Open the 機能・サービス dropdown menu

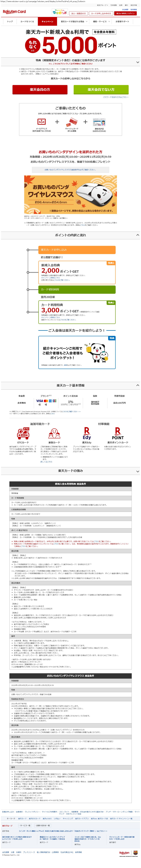pyautogui.click(x=101, y=22)
